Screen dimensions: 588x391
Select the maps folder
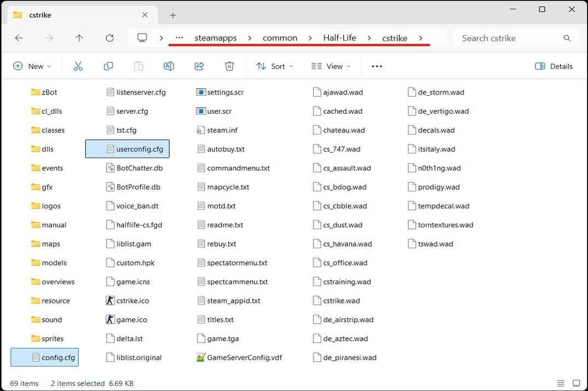tap(46, 244)
